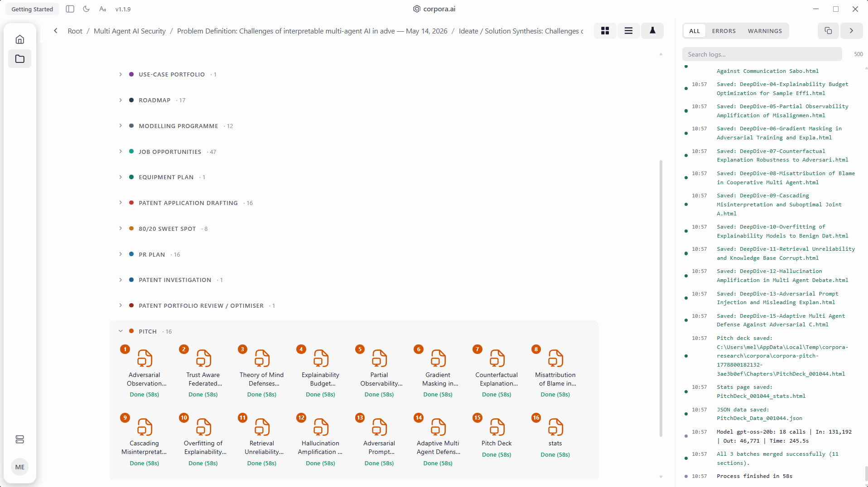This screenshot has height=487, width=868.
Task: Select the Getting Started tab
Action: [x=32, y=9]
